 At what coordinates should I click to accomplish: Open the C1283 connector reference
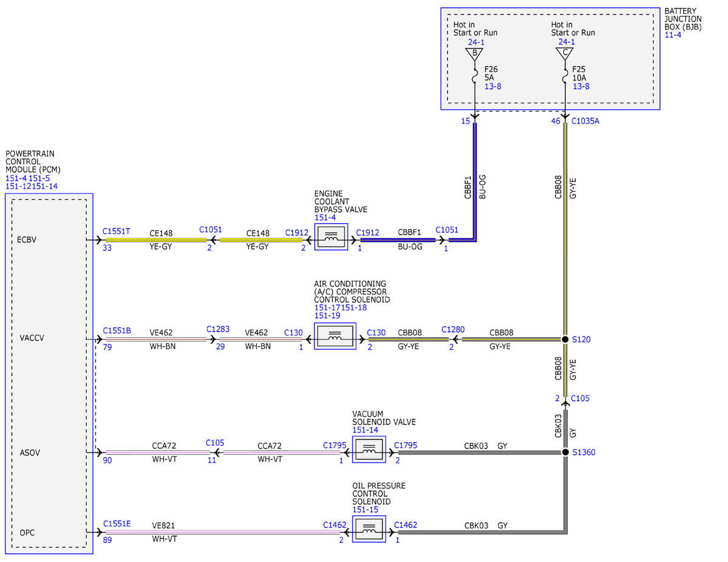pos(218,329)
